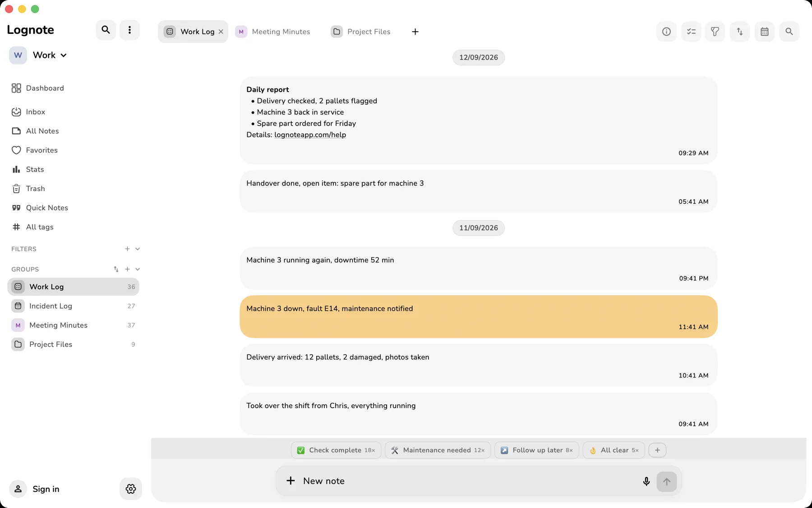Click the sidebar three-dot options menu
The image size is (812, 508).
pyautogui.click(x=129, y=30)
